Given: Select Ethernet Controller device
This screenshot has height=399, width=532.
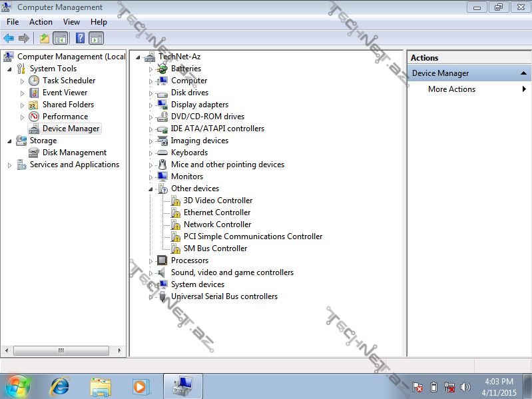Looking at the screenshot, I should tap(216, 212).
